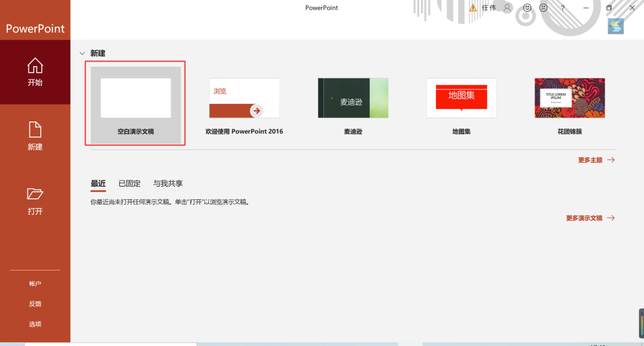This screenshot has width=644, height=346.
Task: Select the 最近 tab
Action: pyautogui.click(x=98, y=184)
